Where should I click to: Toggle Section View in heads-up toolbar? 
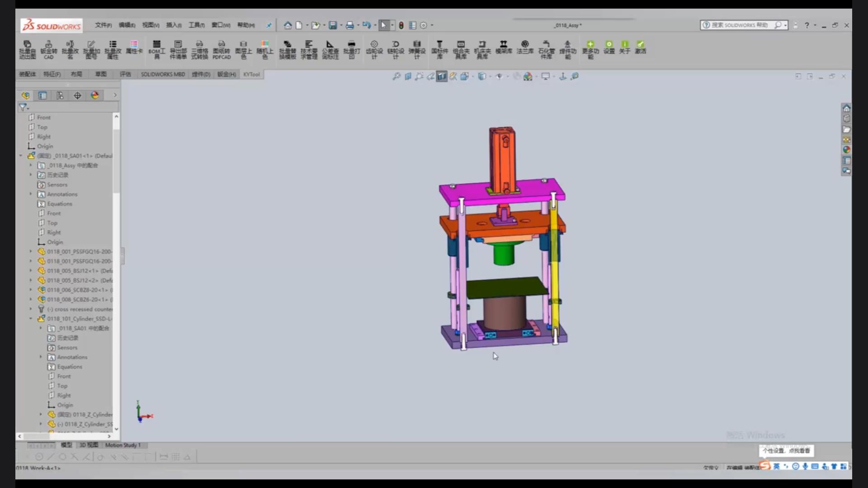pyautogui.click(x=442, y=76)
